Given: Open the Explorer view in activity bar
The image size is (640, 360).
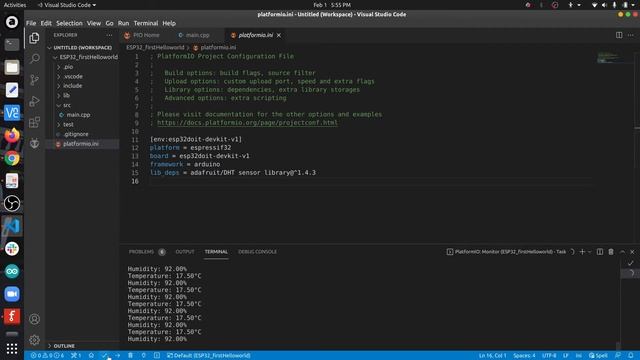Looking at the screenshot, I should point(34,38).
